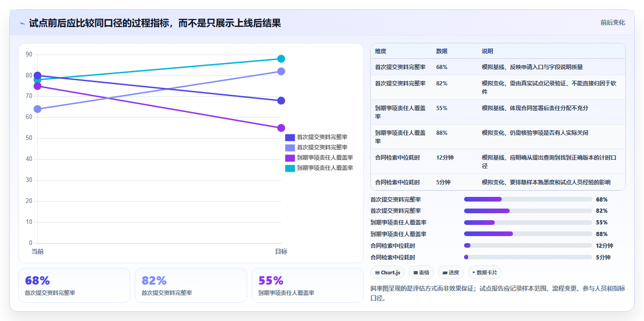Toggle the indigo 首次提交资料完整率 legend entry

316,137
